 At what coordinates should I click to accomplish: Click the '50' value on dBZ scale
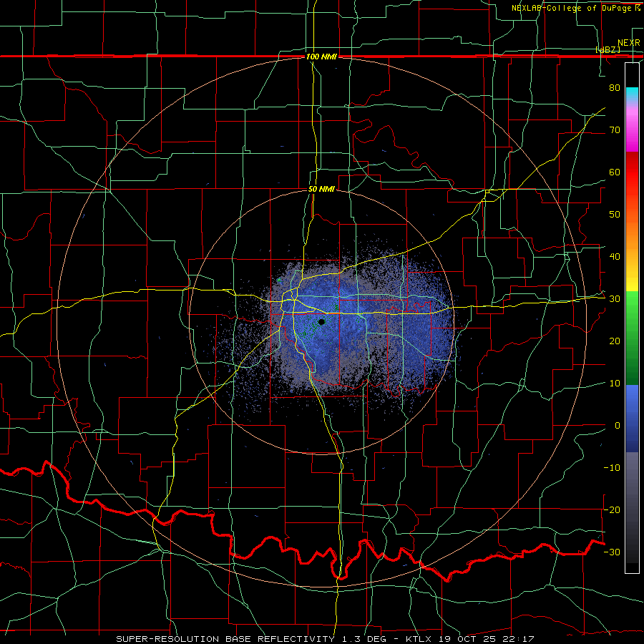point(615,215)
